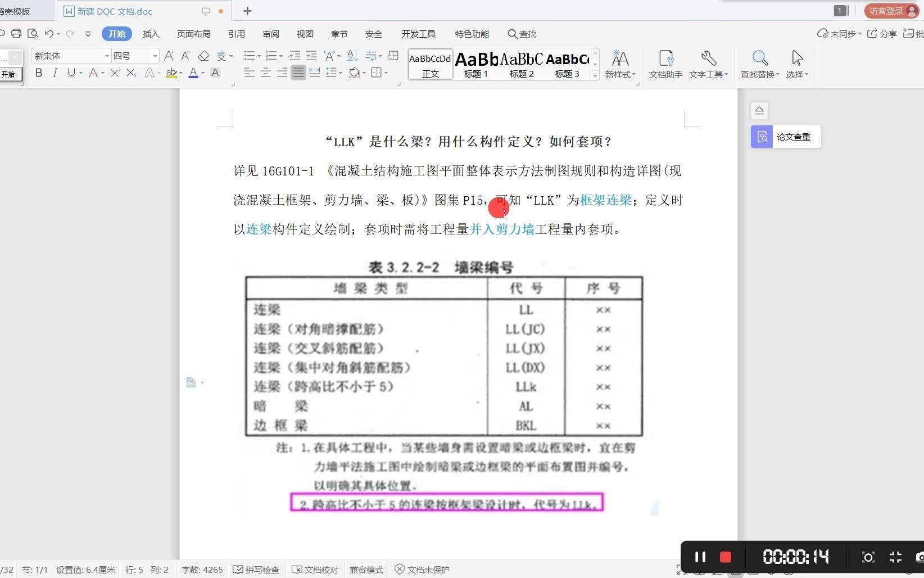Apply center text alignment

266,73
